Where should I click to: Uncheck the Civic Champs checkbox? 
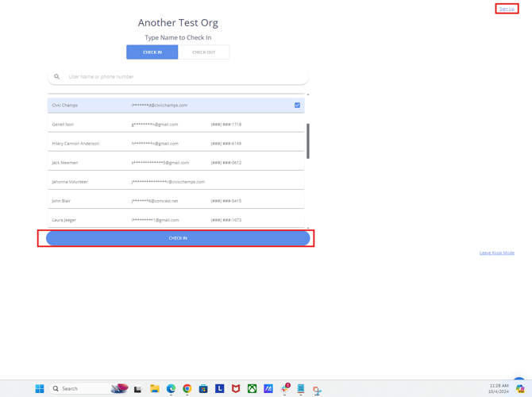point(298,105)
